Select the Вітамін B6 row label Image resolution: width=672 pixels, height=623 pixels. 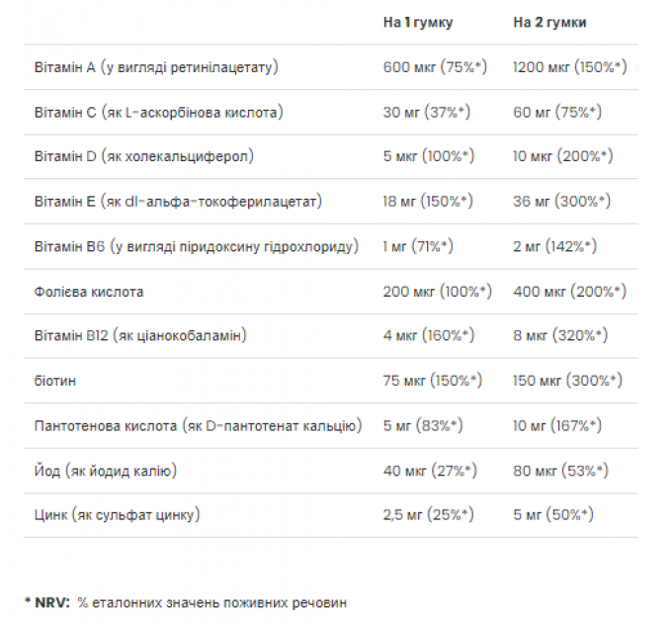click(197, 247)
